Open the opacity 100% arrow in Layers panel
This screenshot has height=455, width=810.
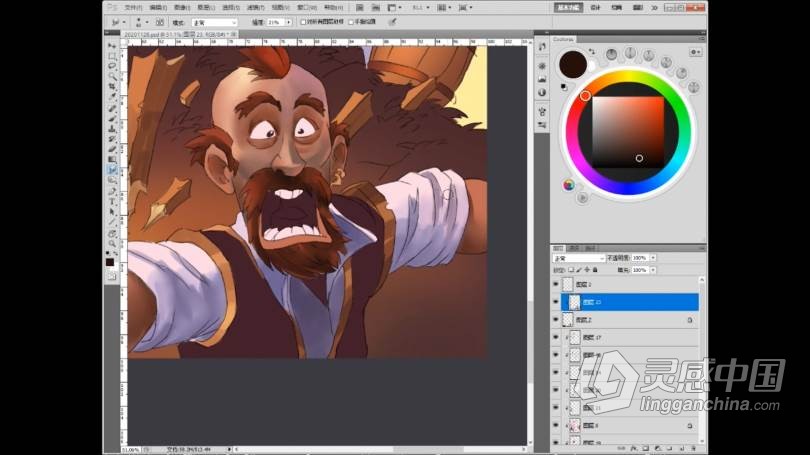pyautogui.click(x=653, y=258)
